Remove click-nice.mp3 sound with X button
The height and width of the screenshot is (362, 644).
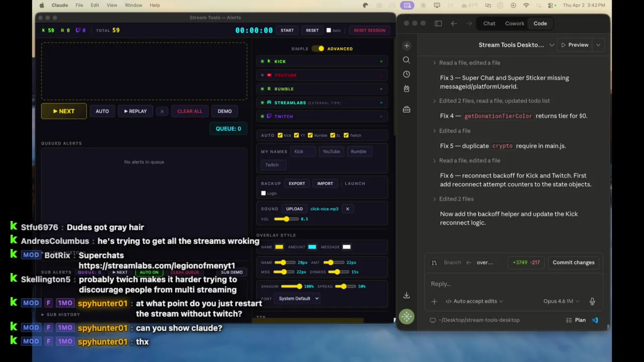[347, 209]
